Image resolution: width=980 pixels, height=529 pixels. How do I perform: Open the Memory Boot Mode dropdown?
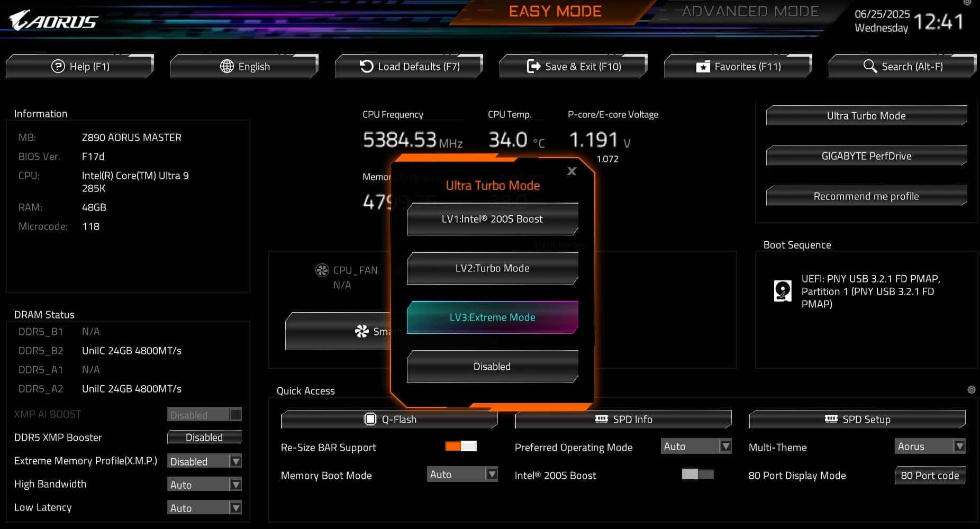[492, 475]
